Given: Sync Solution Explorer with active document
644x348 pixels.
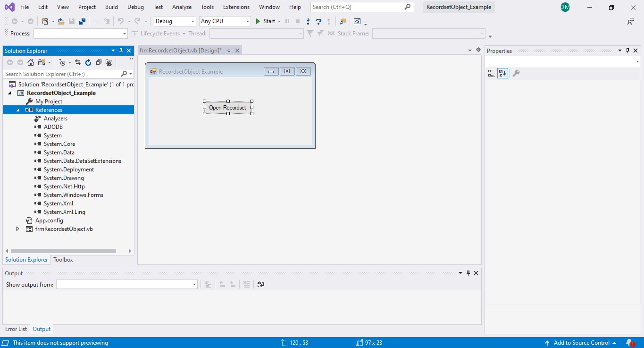Looking at the screenshot, I should coord(77,62).
